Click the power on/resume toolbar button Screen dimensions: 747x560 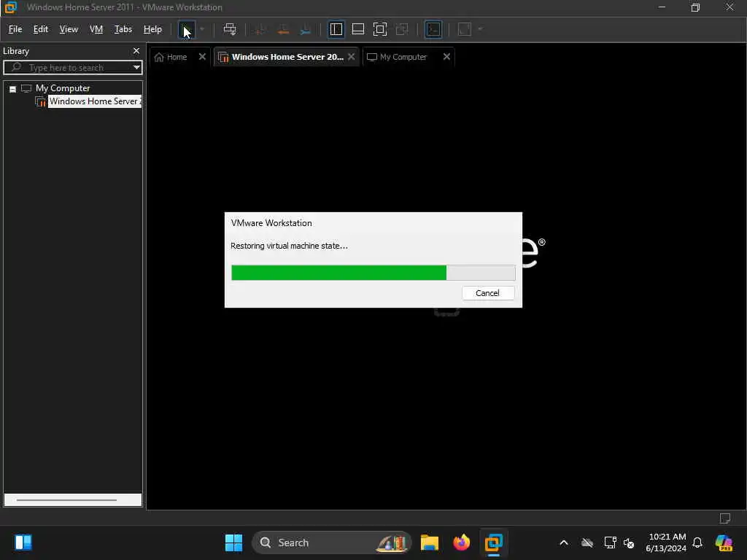click(x=186, y=29)
